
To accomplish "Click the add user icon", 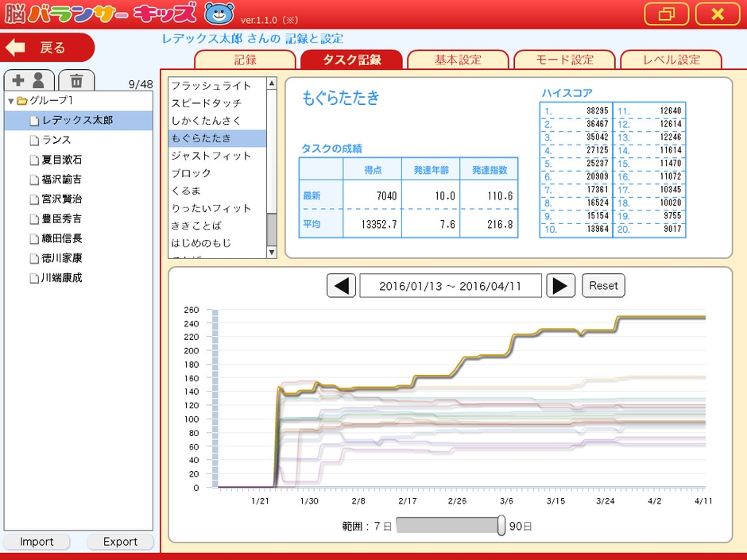I will click(x=30, y=80).
